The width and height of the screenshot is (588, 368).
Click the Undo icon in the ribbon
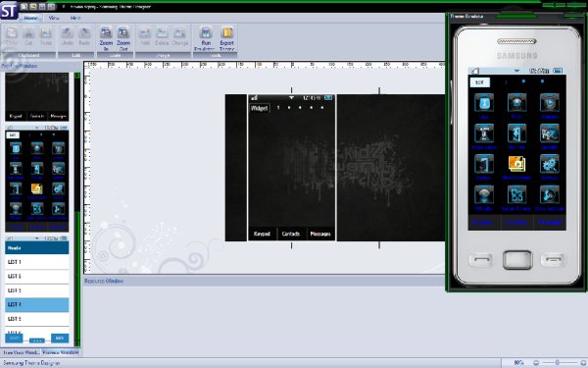click(67, 36)
